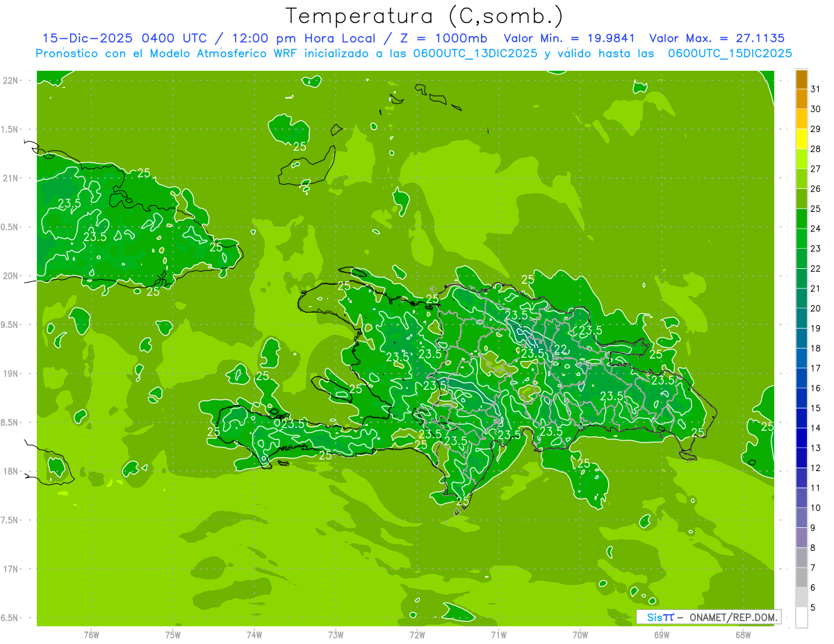Screen dimensions: 834x644
Task: Click the legend label "29"
Action: (816, 129)
